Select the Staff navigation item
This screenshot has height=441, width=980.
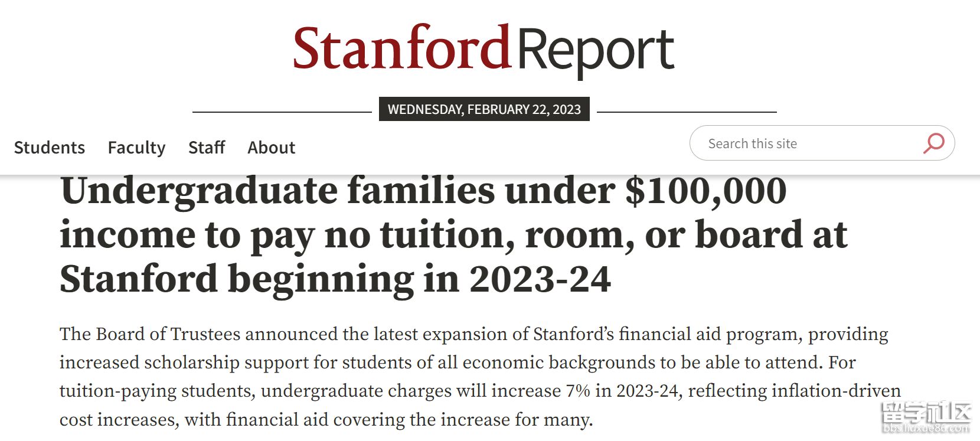pos(207,147)
